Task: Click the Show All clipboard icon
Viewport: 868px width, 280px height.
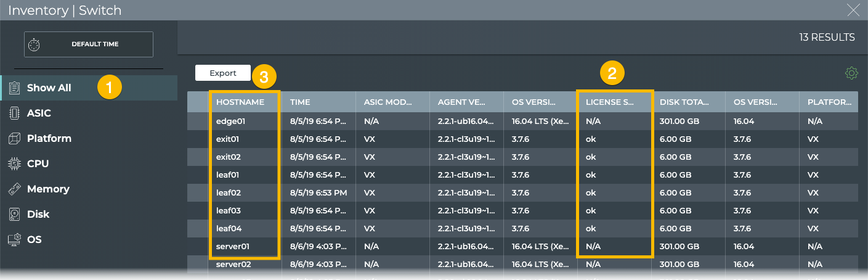Action: pos(15,88)
